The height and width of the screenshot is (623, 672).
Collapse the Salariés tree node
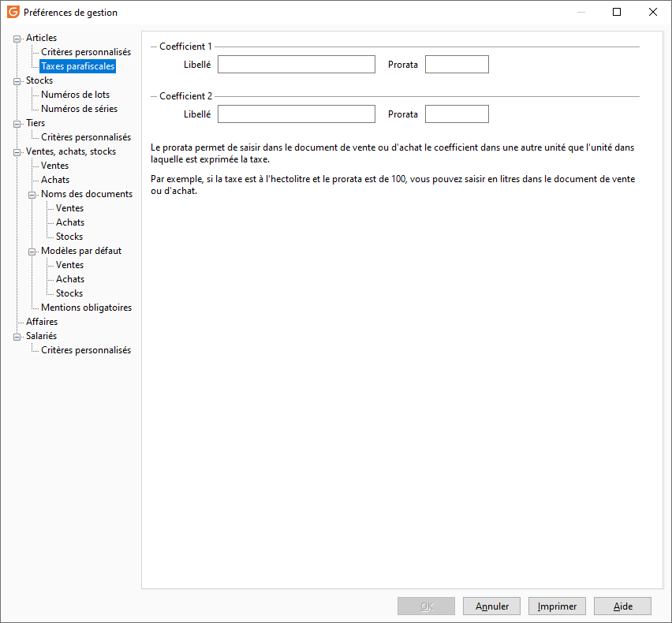pyautogui.click(x=17, y=337)
